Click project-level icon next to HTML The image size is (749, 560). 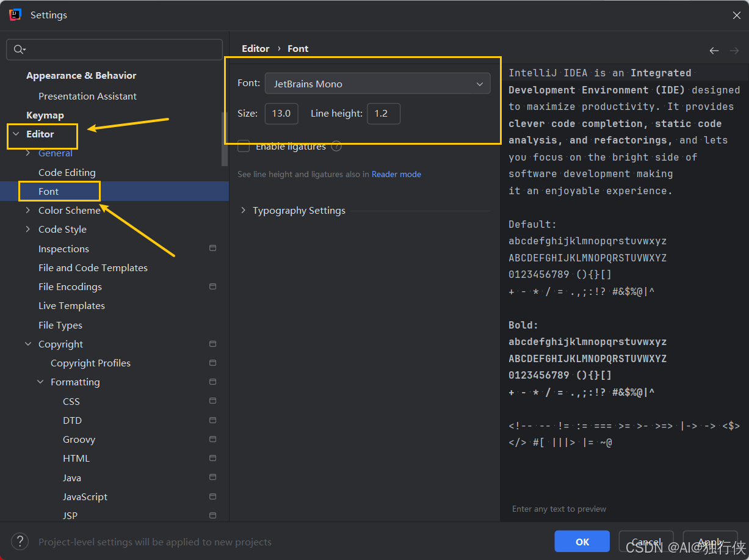click(213, 458)
